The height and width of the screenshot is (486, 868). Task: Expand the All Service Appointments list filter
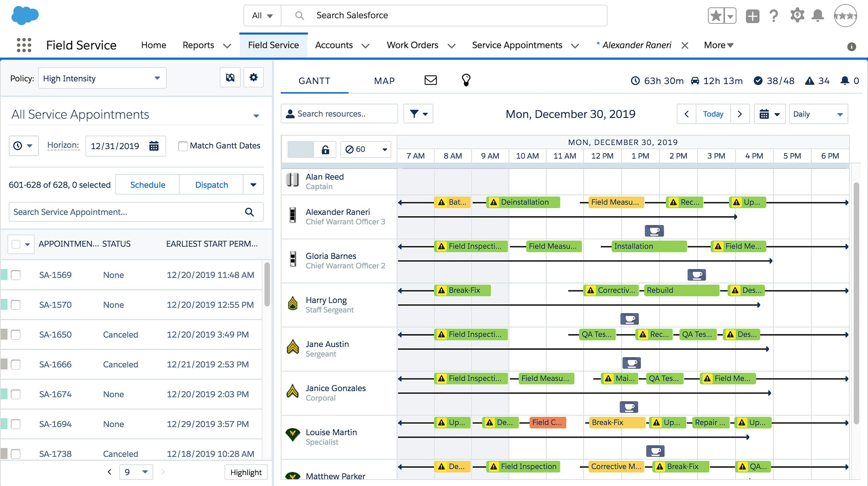pyautogui.click(x=256, y=116)
